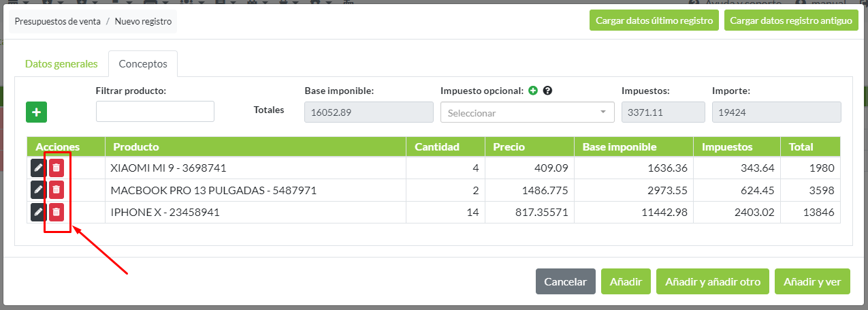Edit the IPHONE X row
The width and height of the screenshot is (868, 310).
(x=38, y=212)
